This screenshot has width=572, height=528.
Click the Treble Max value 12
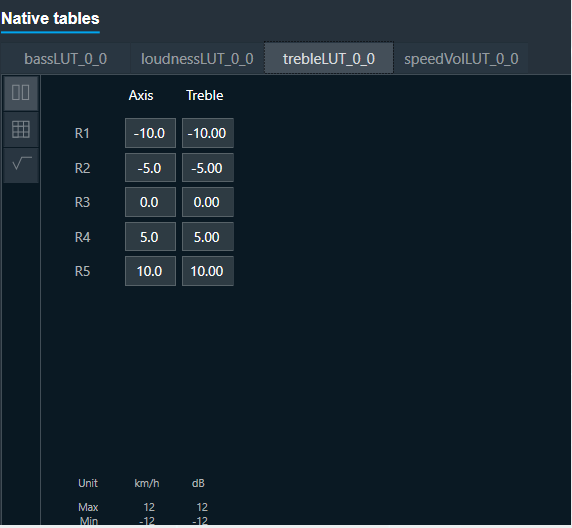tap(202, 507)
